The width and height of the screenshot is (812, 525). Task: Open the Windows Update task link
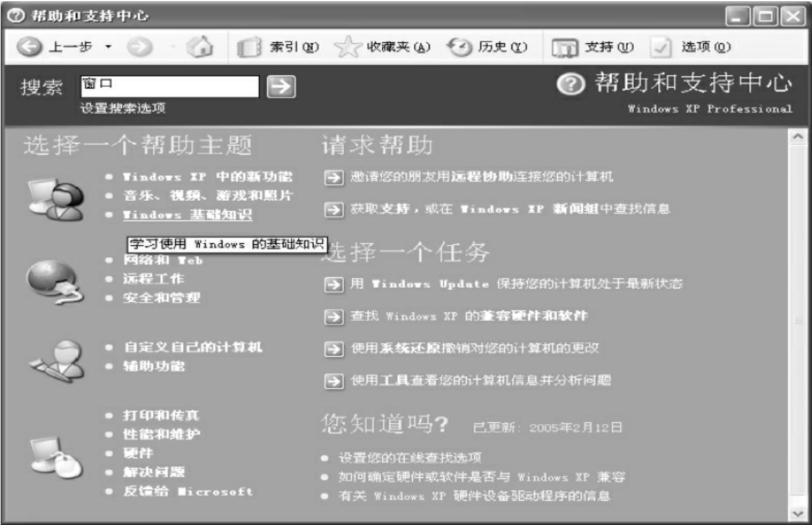click(x=516, y=284)
